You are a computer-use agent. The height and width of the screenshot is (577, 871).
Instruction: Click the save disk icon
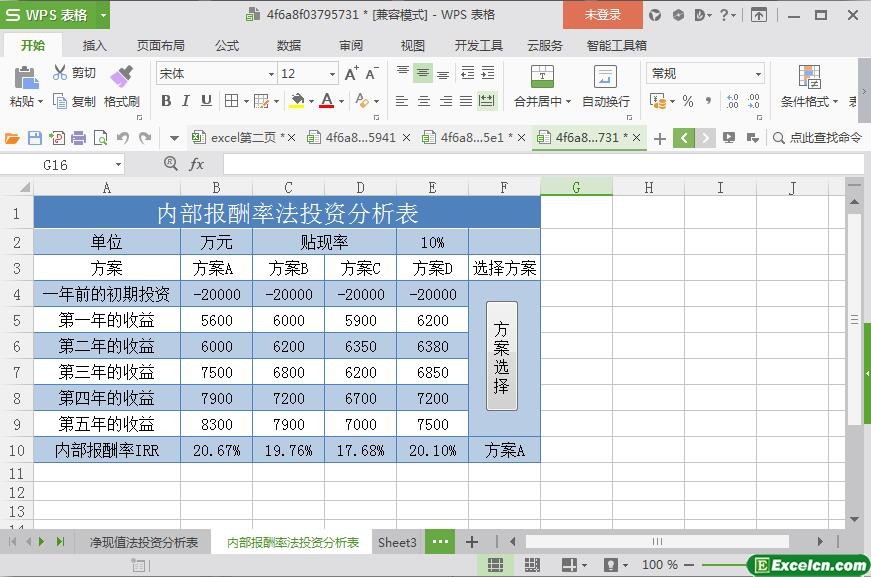(34, 138)
